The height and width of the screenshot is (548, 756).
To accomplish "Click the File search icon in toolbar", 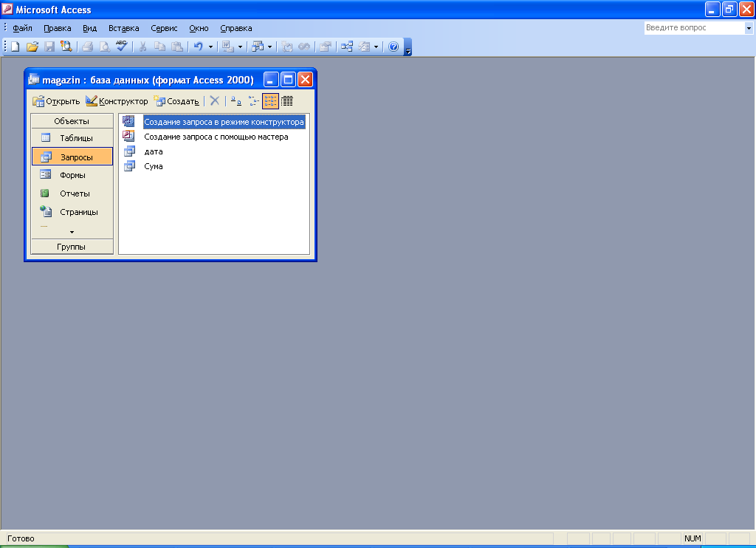I will [66, 47].
